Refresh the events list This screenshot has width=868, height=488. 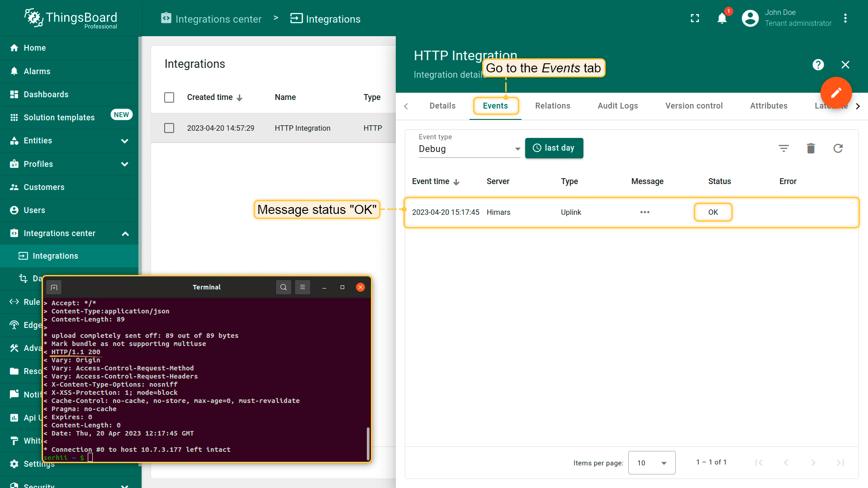tap(838, 148)
